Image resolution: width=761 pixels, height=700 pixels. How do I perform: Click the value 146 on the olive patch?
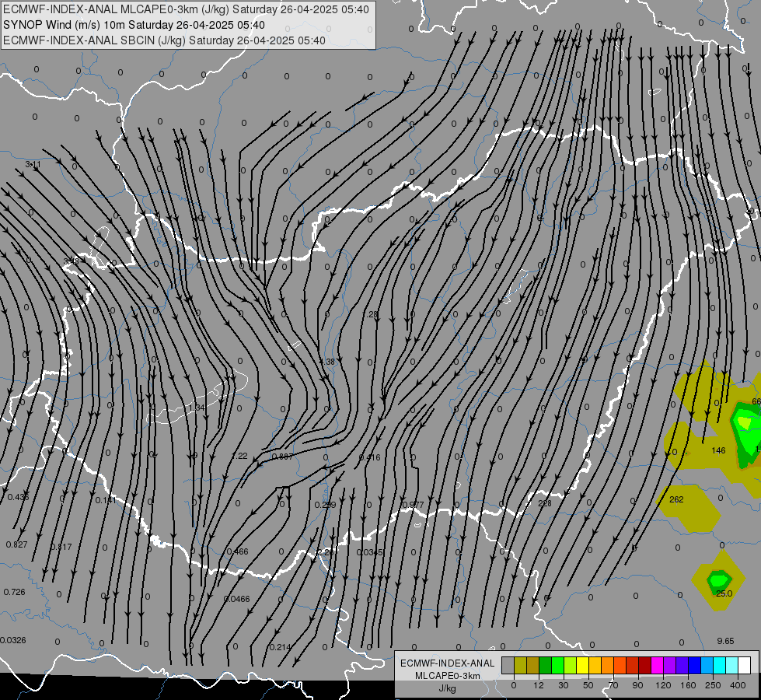click(x=719, y=450)
